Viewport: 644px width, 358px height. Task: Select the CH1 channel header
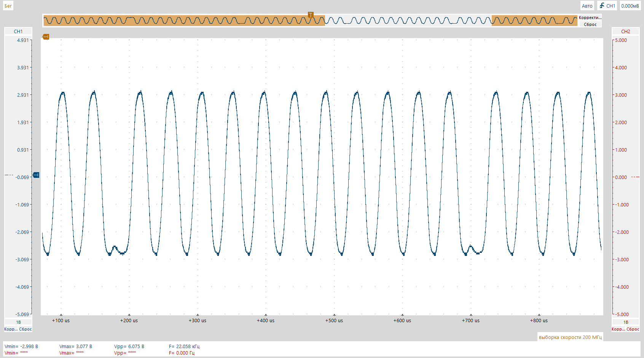click(18, 31)
